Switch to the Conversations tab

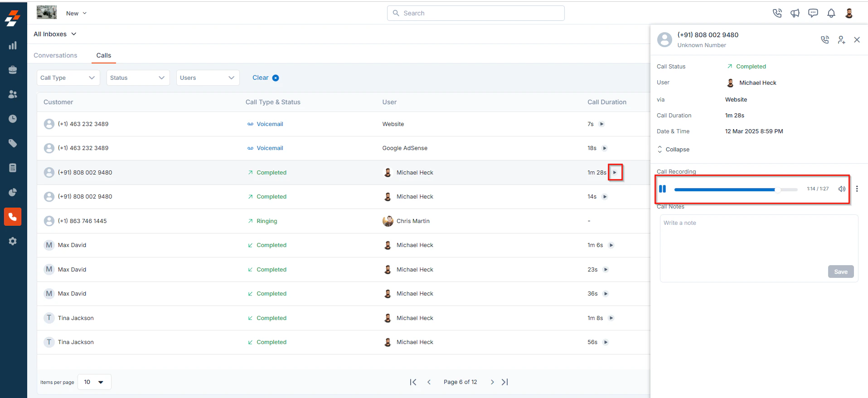click(x=55, y=55)
